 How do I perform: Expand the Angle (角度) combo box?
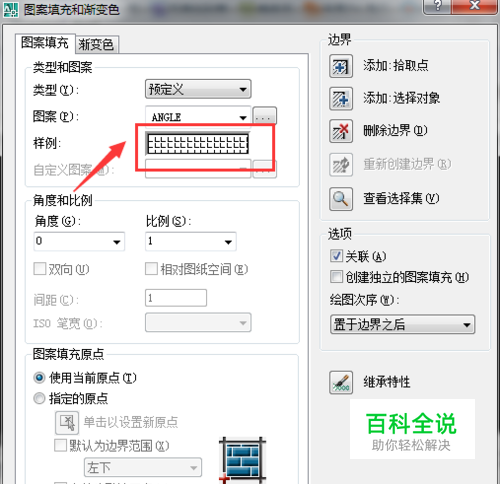(79, 241)
